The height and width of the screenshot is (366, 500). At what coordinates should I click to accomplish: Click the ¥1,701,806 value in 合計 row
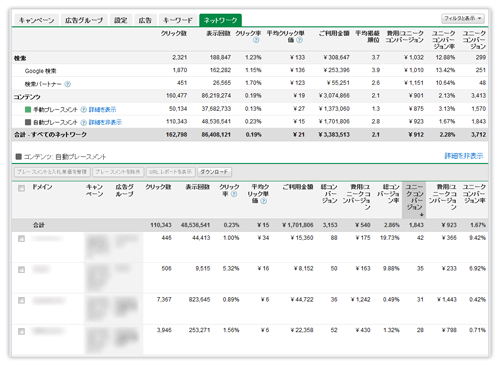click(298, 225)
